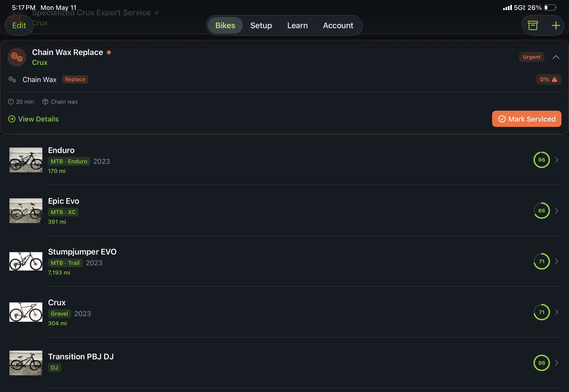This screenshot has width=569, height=392.
Task: Tap cellular signal bars in status bar
Action: [x=508, y=8]
